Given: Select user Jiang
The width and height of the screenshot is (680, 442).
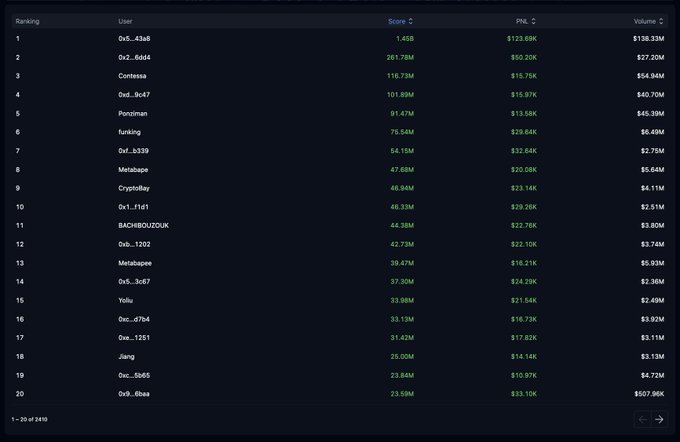Looking at the screenshot, I should [127, 357].
